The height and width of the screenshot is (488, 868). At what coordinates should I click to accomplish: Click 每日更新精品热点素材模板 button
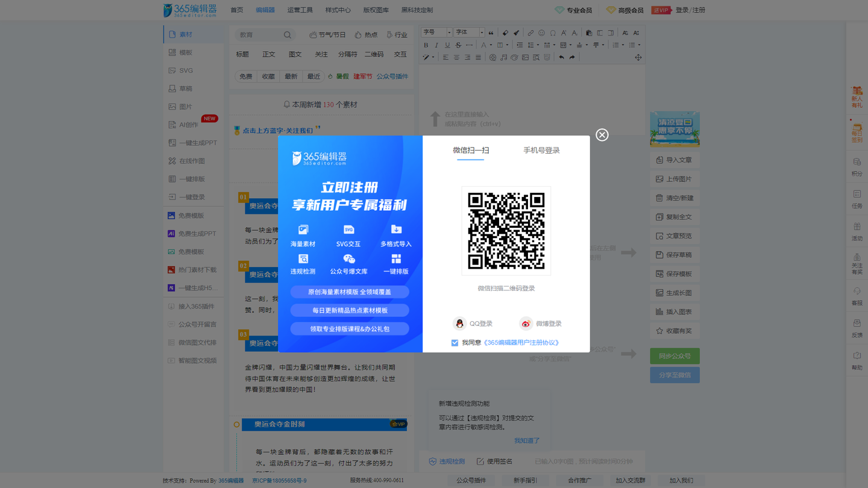(350, 310)
